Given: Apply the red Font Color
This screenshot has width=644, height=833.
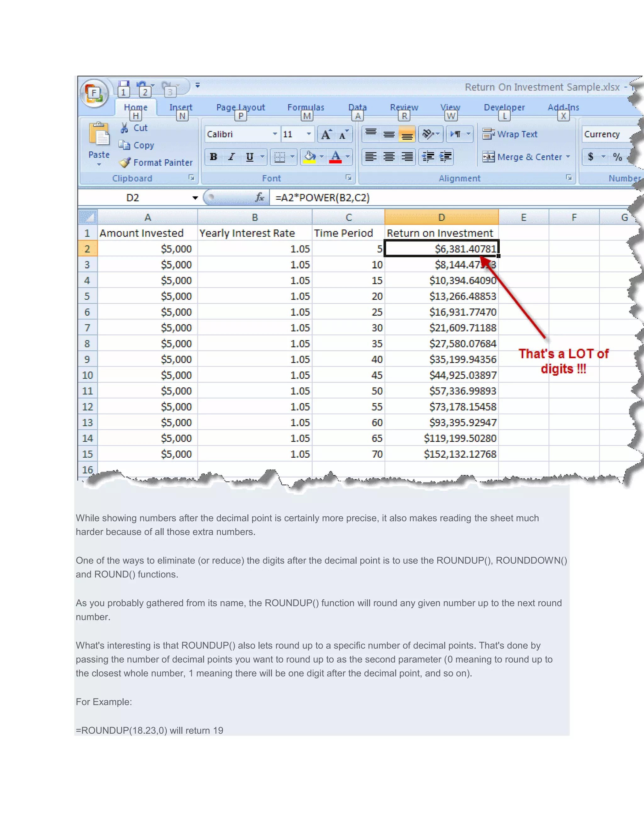Looking at the screenshot, I should 335,157.
